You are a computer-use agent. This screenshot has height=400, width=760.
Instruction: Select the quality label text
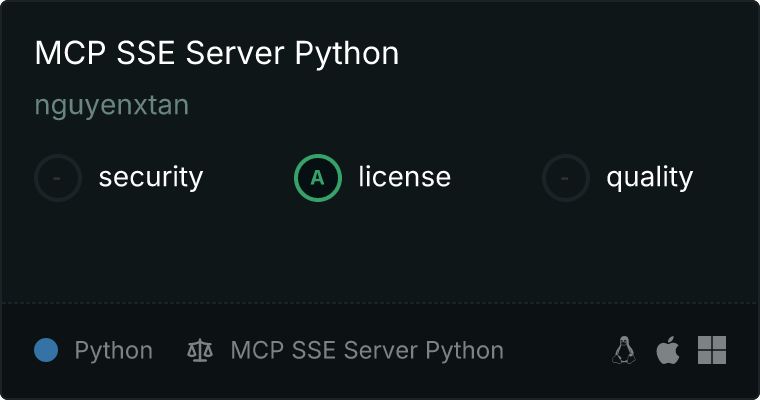pyautogui.click(x=649, y=178)
